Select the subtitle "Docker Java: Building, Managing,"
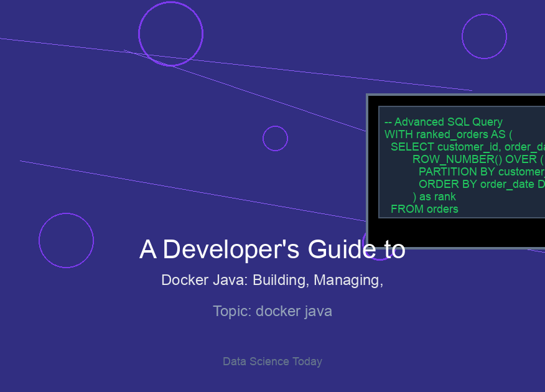 click(272, 280)
